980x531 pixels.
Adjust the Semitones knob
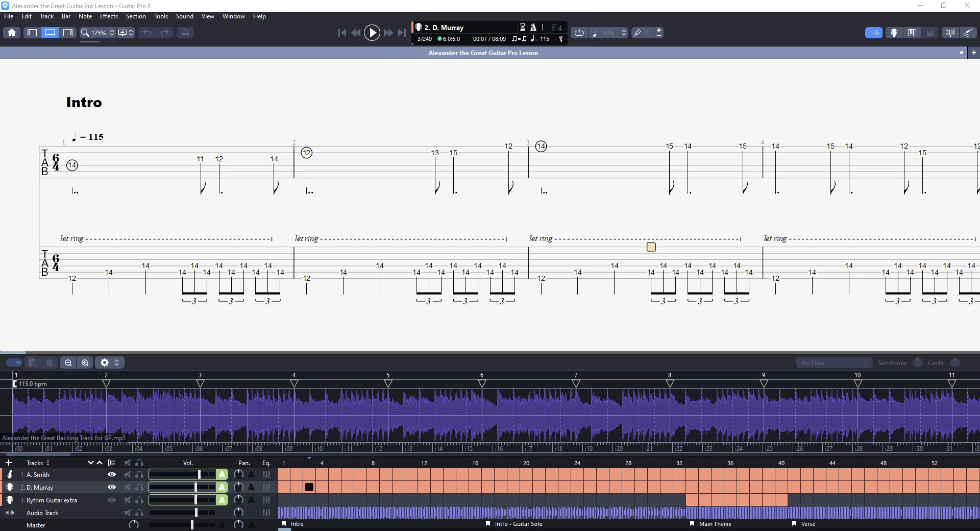(x=918, y=363)
